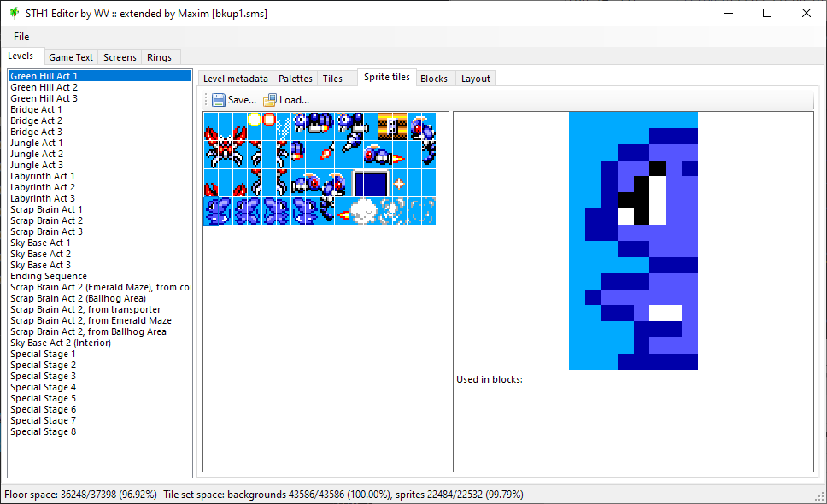Click the Load... button label
827x504 pixels.
coord(294,100)
